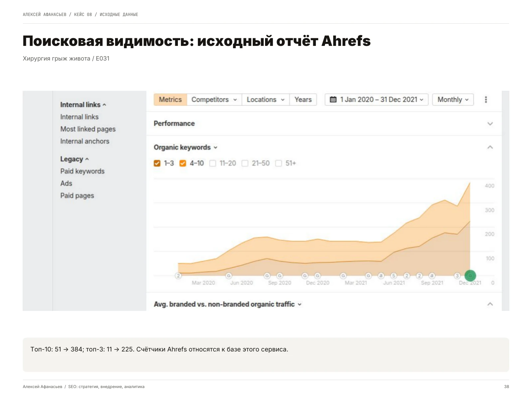Enable the 21–50 positions checkbox

tap(245, 163)
